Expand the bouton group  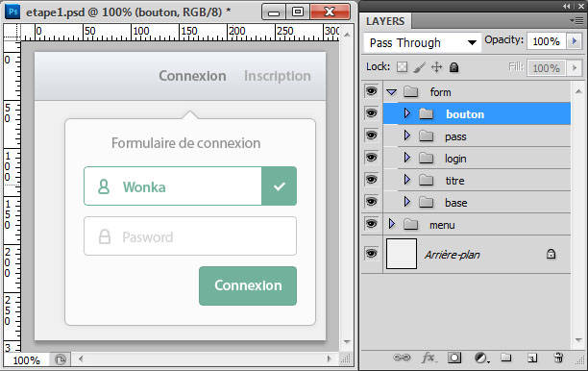click(406, 113)
